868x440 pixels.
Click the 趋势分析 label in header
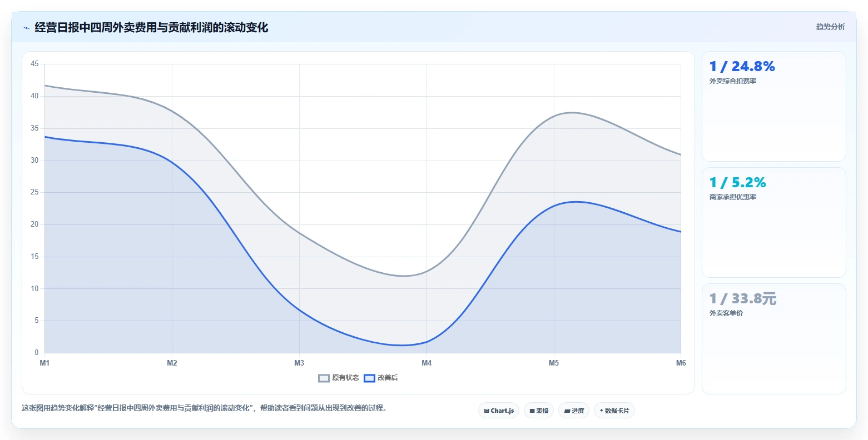click(x=830, y=27)
